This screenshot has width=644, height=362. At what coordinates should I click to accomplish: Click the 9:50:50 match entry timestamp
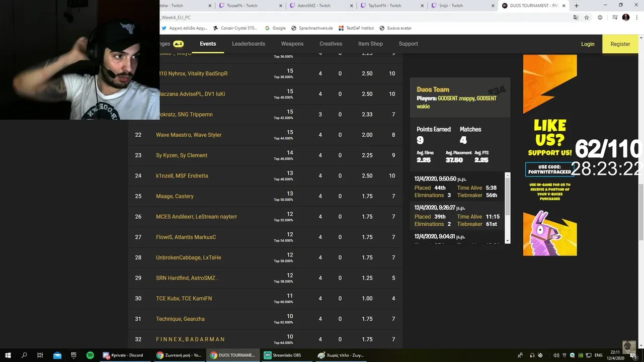pos(440,179)
